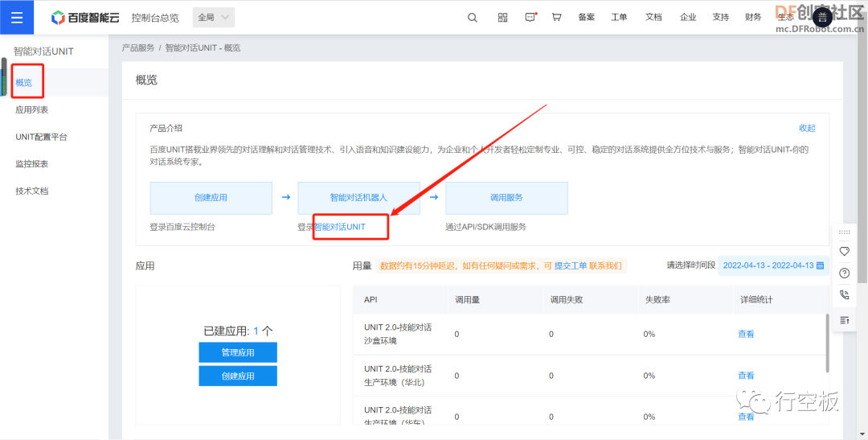This screenshot has width=868, height=440.
Task: Click the user avatar icon
Action: pos(822,17)
